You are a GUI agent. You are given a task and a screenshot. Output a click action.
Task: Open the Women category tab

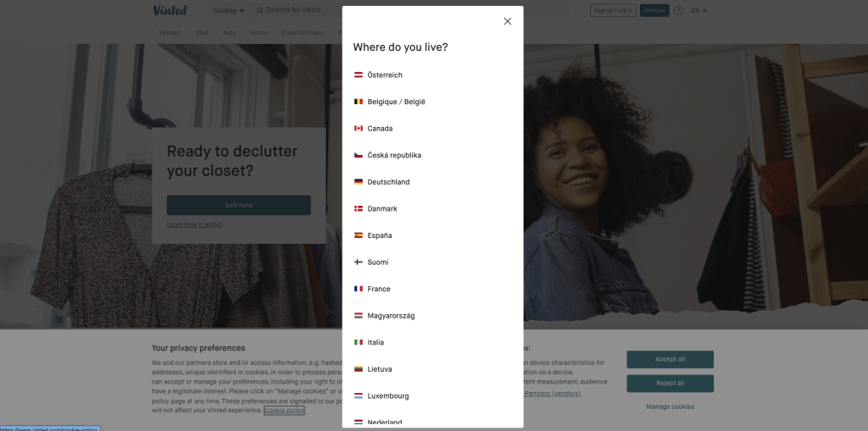(170, 33)
